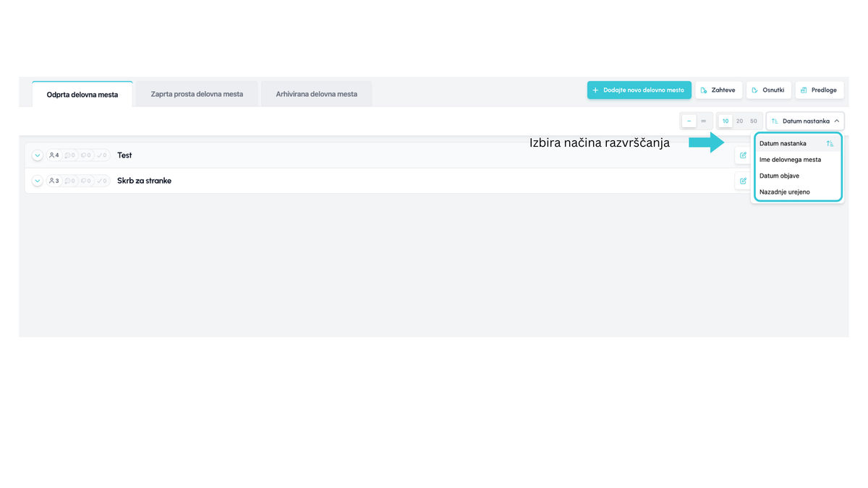Open Zaprta prosta delovna mesta tab
Screen dimensions: 868x488
197,94
